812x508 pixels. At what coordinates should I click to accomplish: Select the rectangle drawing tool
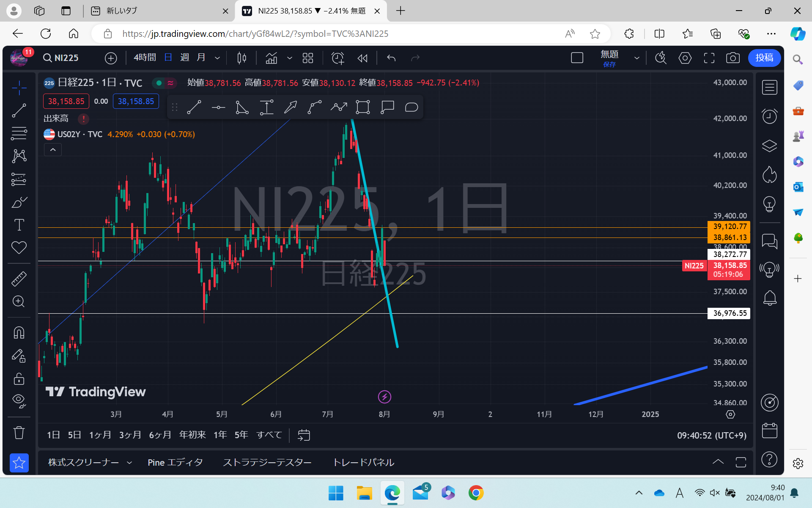(x=362, y=107)
